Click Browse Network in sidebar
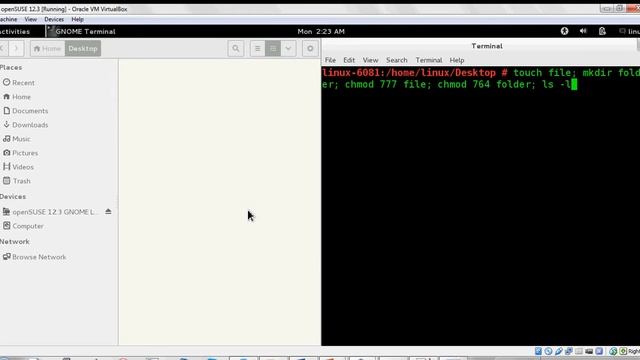640x360 pixels. point(35,257)
